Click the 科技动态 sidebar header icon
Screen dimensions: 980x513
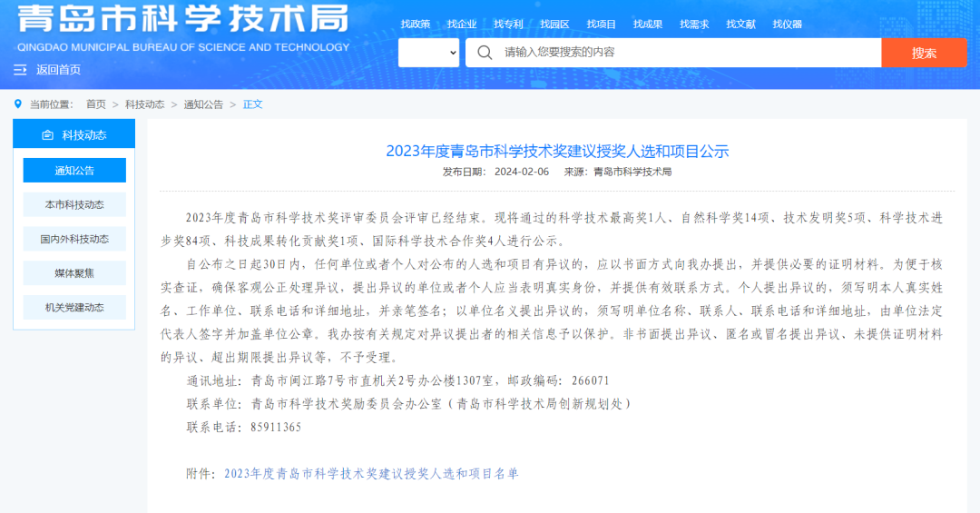(x=48, y=135)
